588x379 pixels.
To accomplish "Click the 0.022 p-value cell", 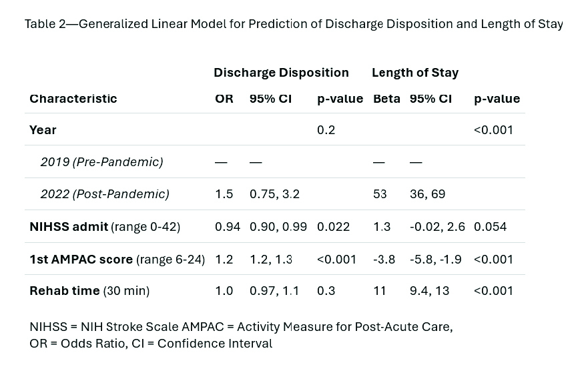I will (x=333, y=227).
